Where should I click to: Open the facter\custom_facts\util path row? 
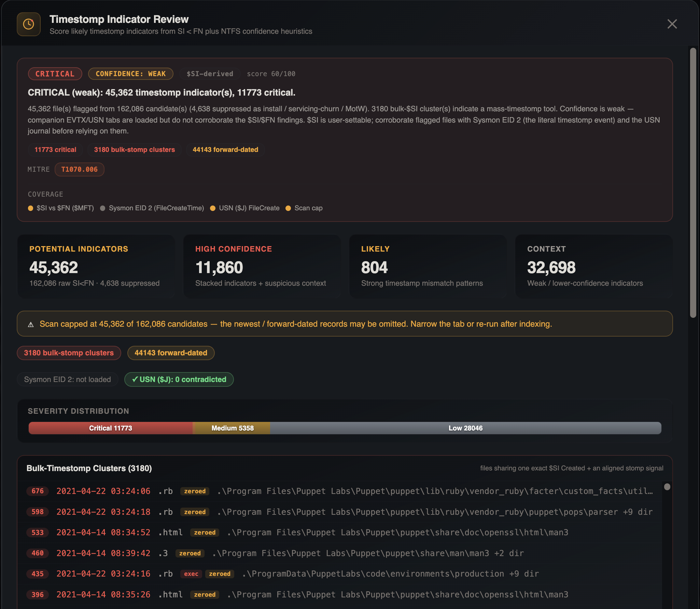[x=435, y=491]
